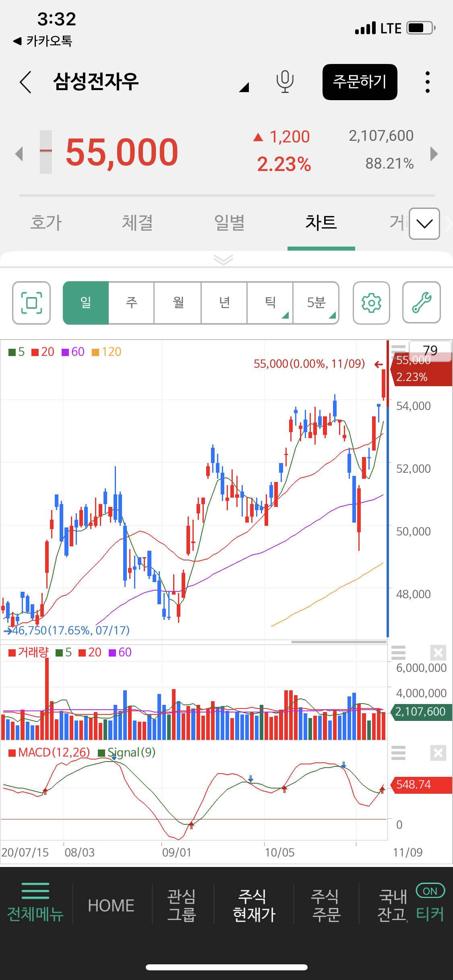This screenshot has width=453, height=980.
Task: Tap the MACD panel hamburger handle
Action: pyautogui.click(x=398, y=753)
